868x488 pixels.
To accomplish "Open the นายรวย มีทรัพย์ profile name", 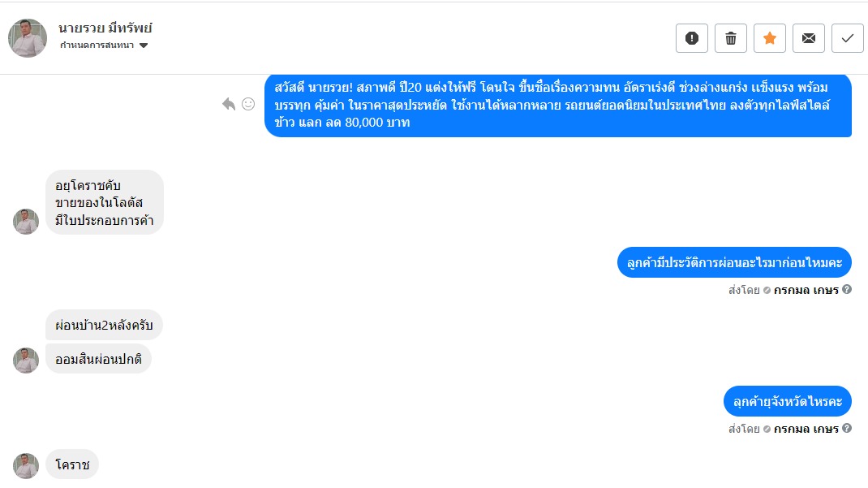I will point(105,28).
